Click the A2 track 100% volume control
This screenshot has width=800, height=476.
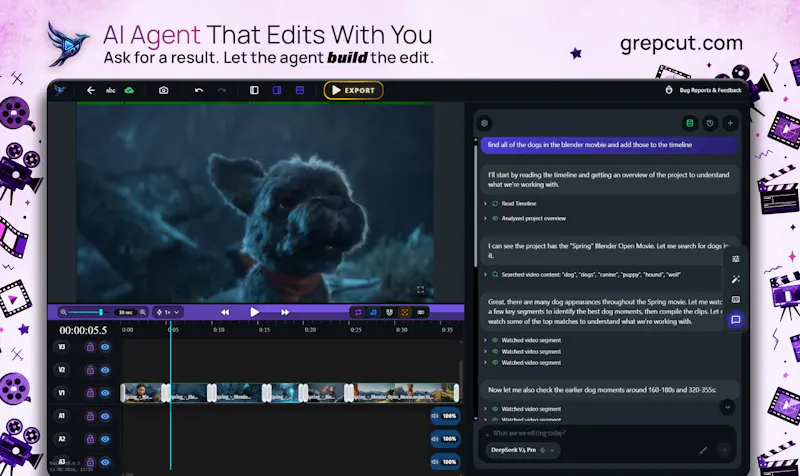pos(445,439)
